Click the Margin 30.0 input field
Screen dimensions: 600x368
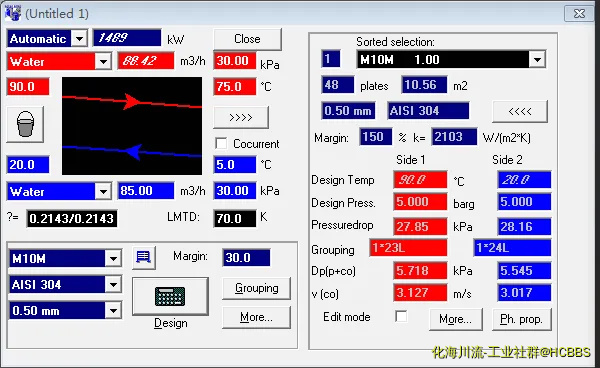[246, 257]
